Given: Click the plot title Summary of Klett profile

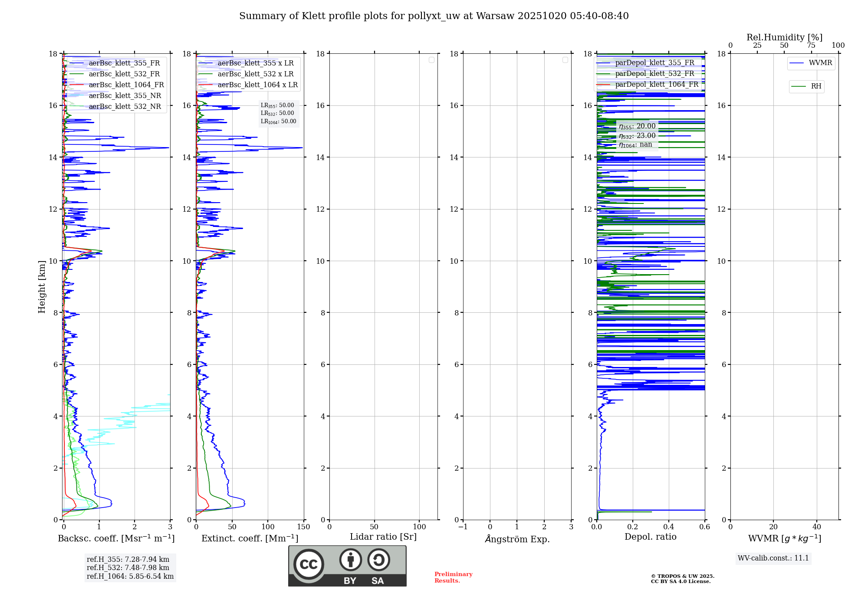Looking at the screenshot, I should (x=434, y=16).
